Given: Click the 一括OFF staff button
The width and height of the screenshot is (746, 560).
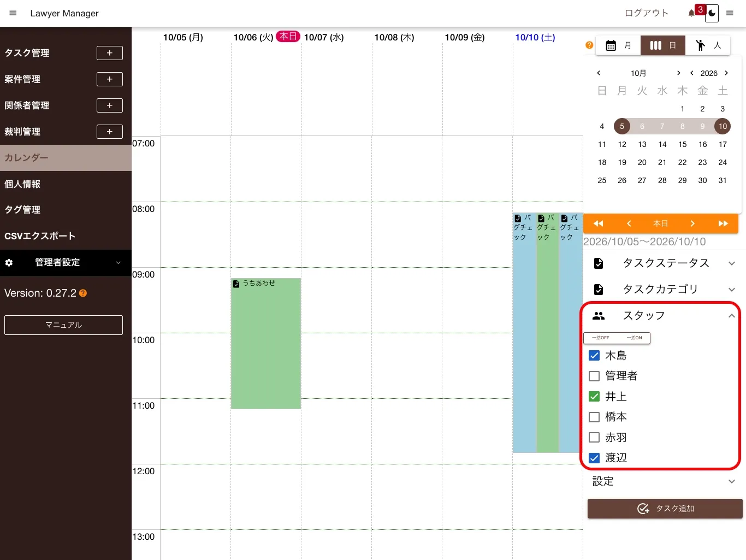Looking at the screenshot, I should pyautogui.click(x=600, y=338).
